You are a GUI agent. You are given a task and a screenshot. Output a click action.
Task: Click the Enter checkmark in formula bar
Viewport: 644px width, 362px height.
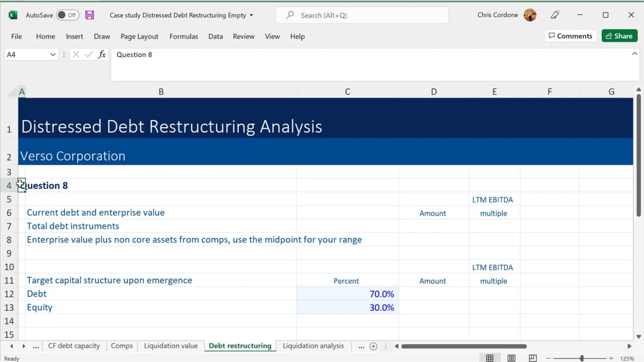(89, 54)
